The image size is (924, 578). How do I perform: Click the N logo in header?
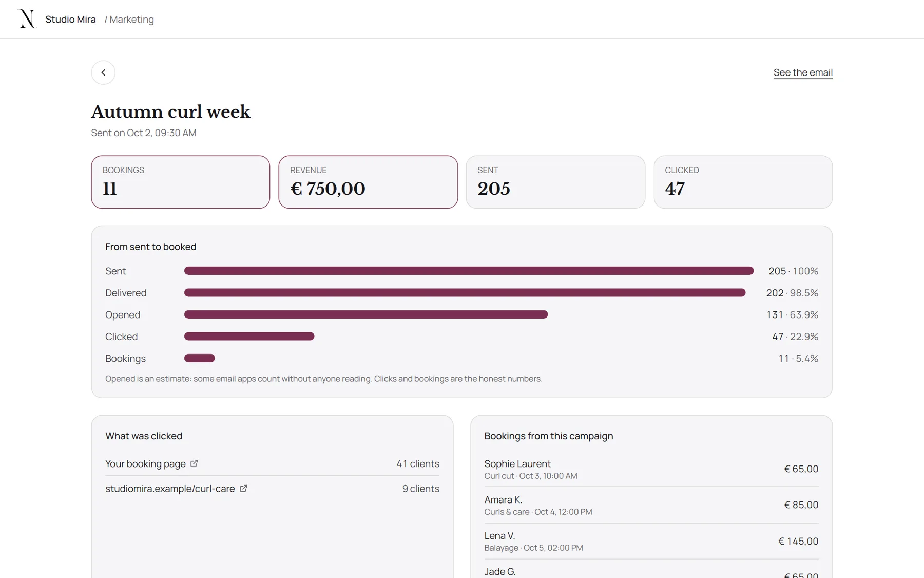click(27, 19)
